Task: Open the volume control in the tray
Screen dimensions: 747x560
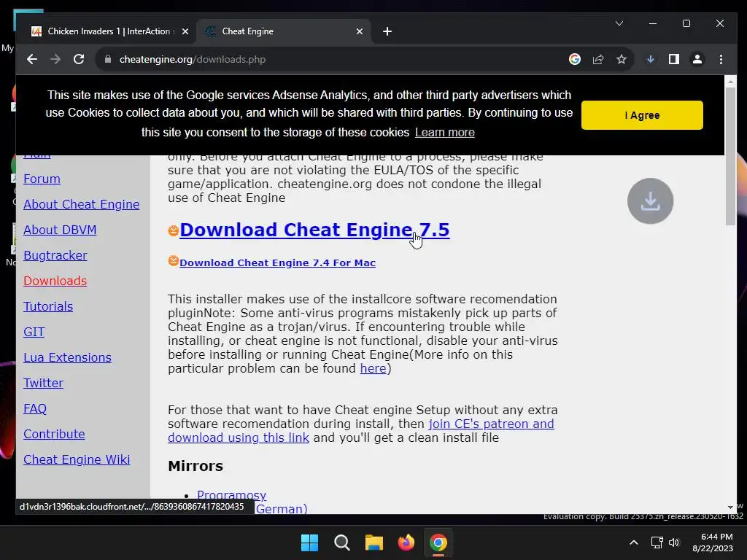Action: 673,542
